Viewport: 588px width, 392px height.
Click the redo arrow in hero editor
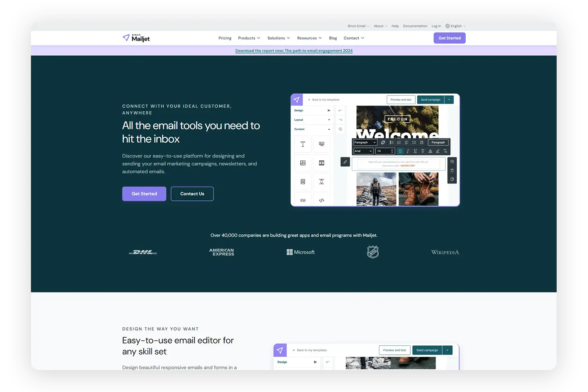click(x=340, y=120)
